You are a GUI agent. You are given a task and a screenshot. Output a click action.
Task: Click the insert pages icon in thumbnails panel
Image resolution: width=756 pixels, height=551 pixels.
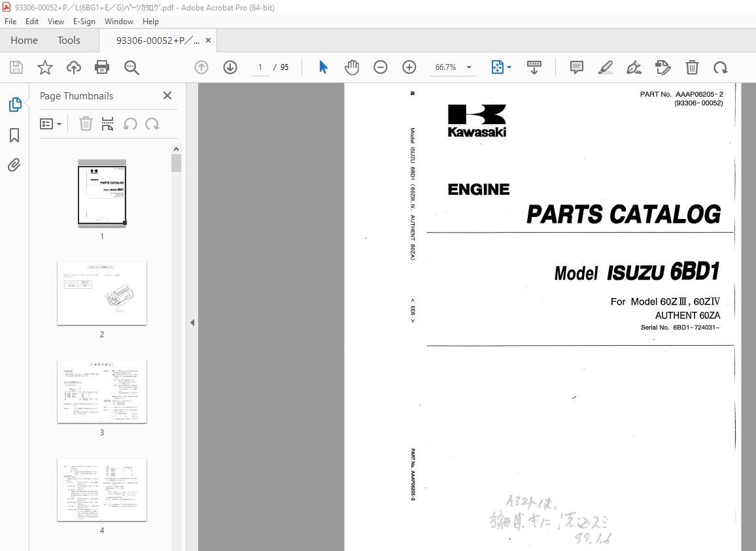click(x=107, y=124)
